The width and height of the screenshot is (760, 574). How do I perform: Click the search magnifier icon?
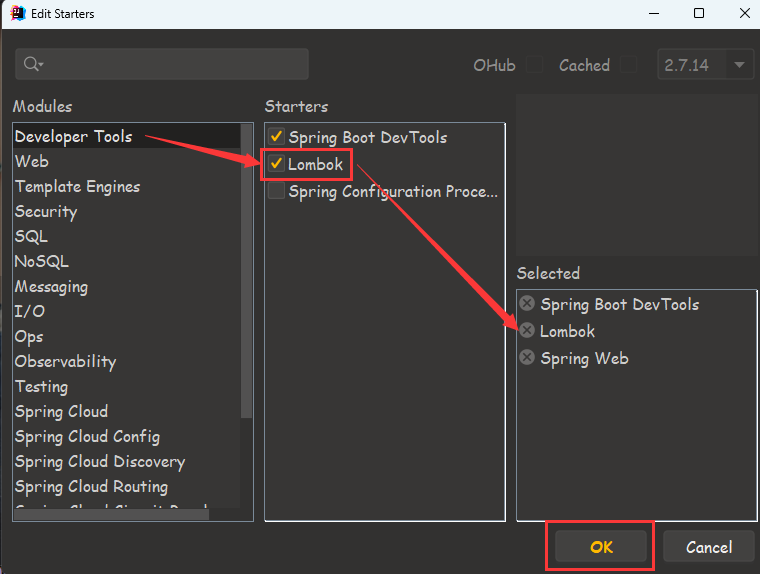coord(33,64)
